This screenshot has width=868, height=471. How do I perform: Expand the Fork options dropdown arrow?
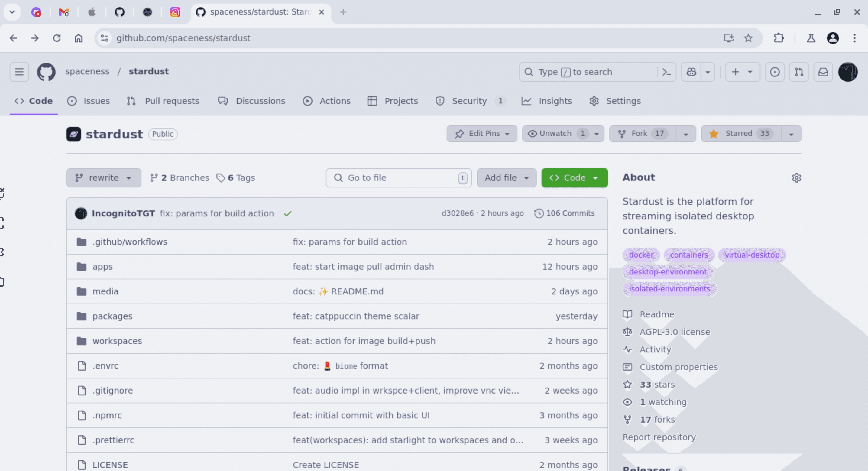pos(686,134)
